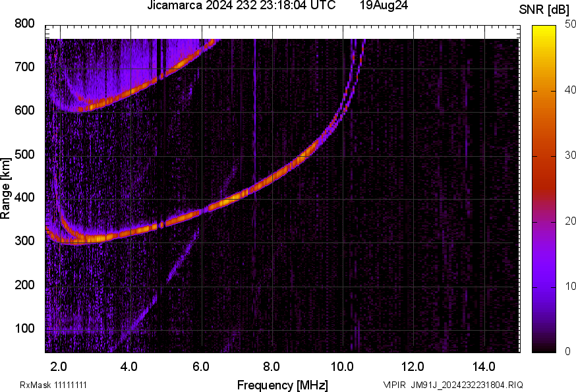Click the 8.0 frequency axis label
576x392 pixels.
272,366
